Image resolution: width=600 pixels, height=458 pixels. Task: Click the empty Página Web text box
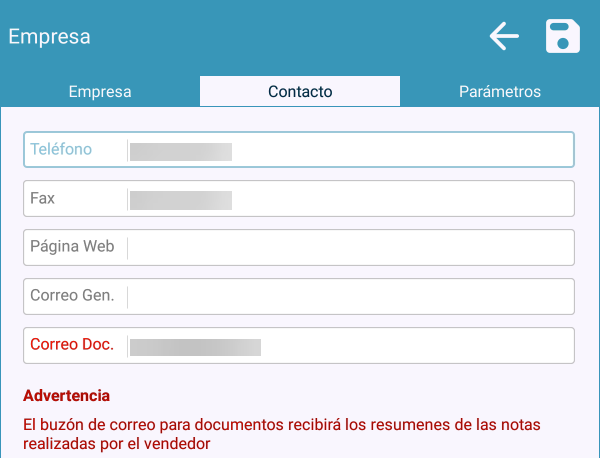pyautogui.click(x=350, y=248)
